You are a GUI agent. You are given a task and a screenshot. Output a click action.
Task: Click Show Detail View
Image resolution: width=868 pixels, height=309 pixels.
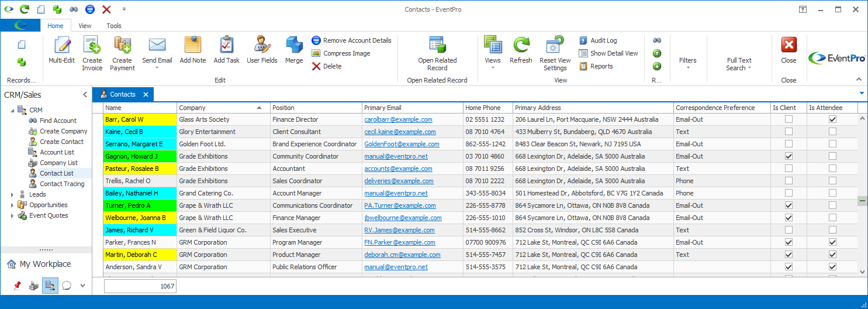point(608,53)
